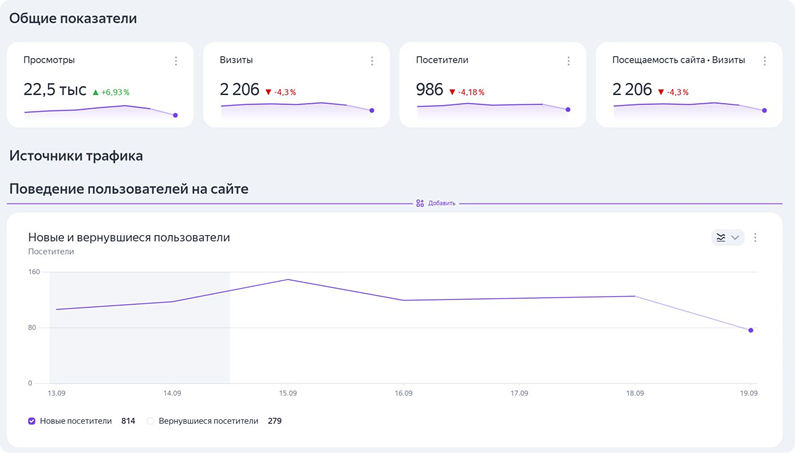Click the red decline arrow on Посетители

452,92
